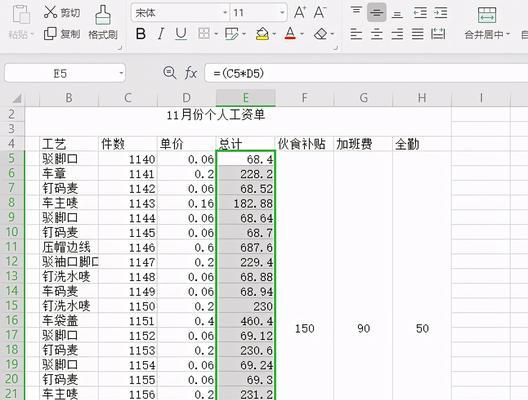This screenshot has height=400, width=528.
Task: Select row 5 header
Action: click(12, 158)
